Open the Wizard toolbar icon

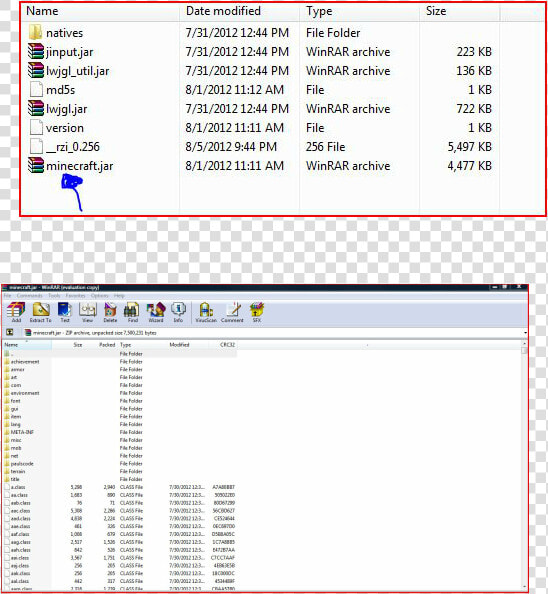(156, 310)
